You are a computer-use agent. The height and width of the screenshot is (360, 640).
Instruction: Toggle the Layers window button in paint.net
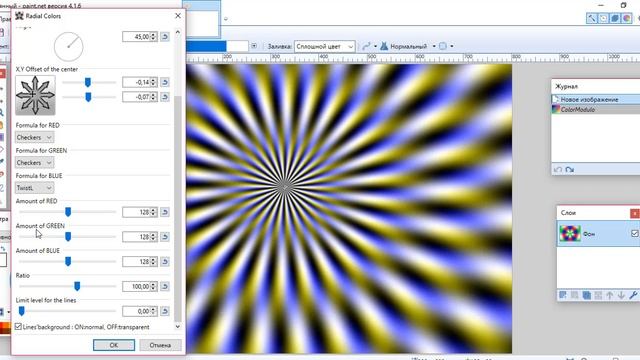(615, 18)
